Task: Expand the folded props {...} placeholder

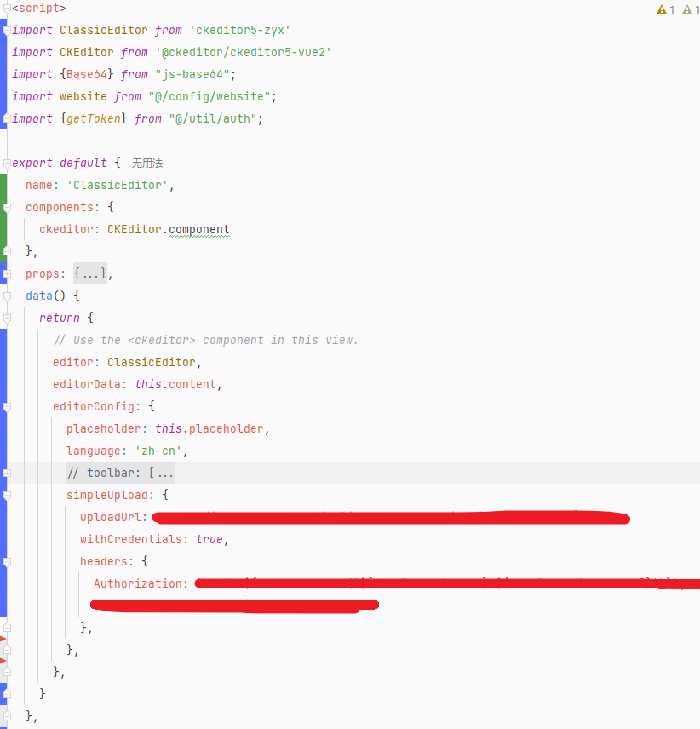Action: tap(90, 273)
